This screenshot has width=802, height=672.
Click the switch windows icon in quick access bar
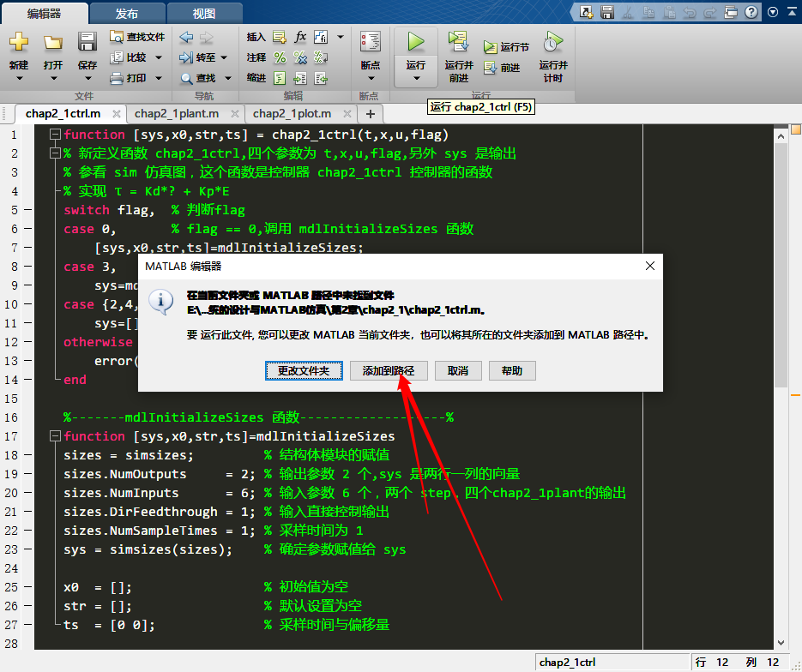click(x=731, y=12)
